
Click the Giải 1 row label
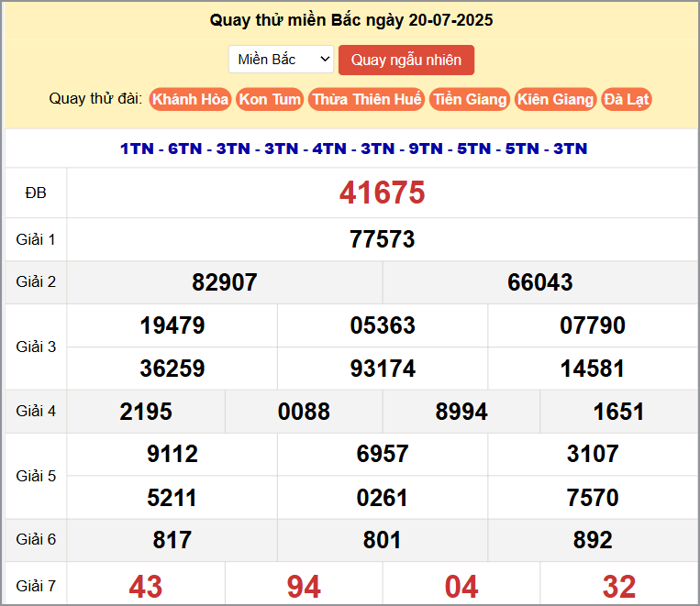pyautogui.click(x=36, y=239)
